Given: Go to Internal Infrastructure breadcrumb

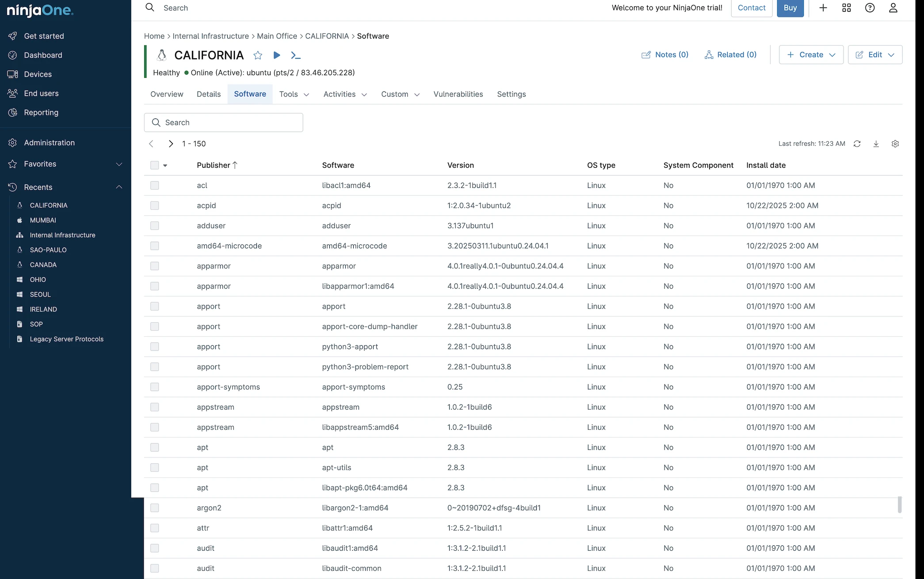Looking at the screenshot, I should (211, 36).
